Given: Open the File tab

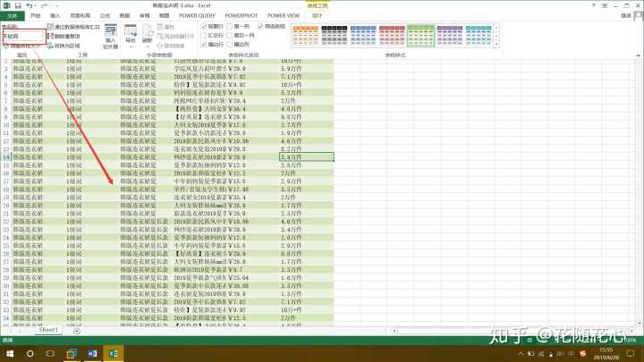Looking at the screenshot, I should 12,15.
